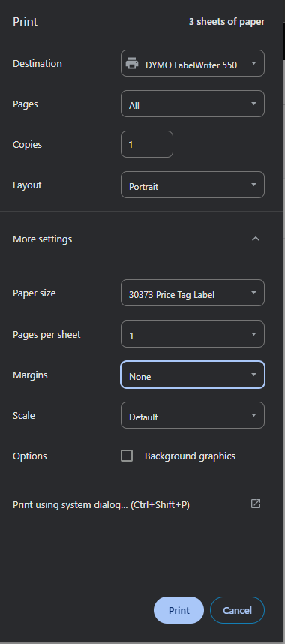285x644 pixels.
Task: Open Paper size dropdown 30373 Price Tag Label
Action: coord(193,293)
